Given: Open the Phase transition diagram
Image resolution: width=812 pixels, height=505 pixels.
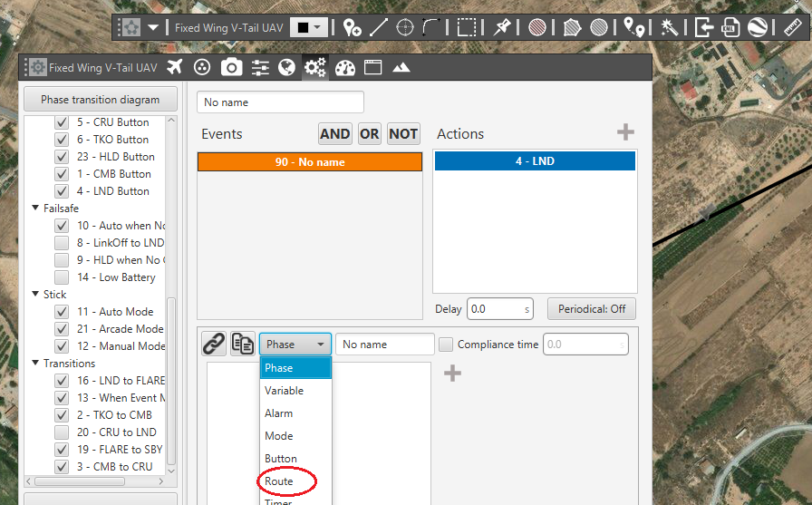Looking at the screenshot, I should coord(101,99).
